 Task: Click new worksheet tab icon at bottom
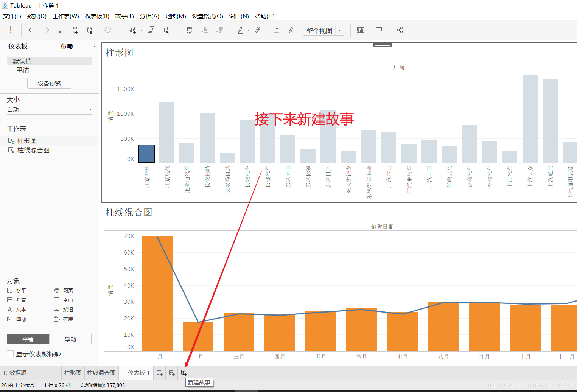(x=160, y=373)
